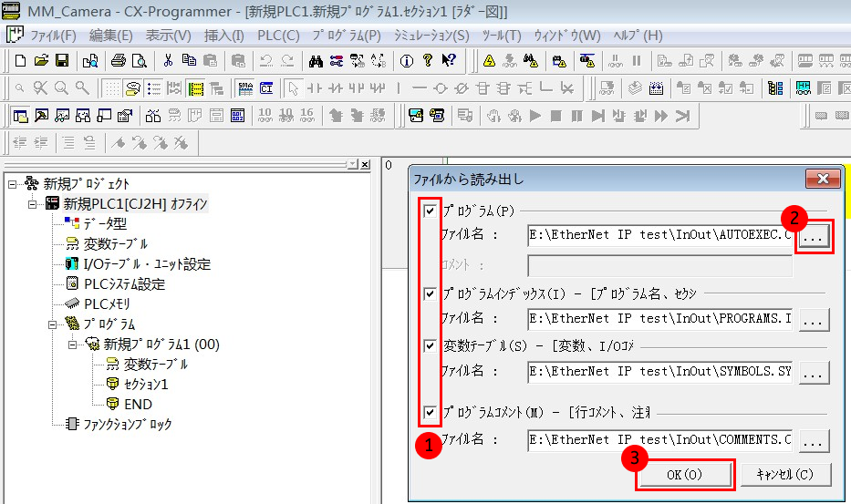Screen dimensions: 851x504
Task: Open the ファイル(F) menu
Action: coord(53,36)
